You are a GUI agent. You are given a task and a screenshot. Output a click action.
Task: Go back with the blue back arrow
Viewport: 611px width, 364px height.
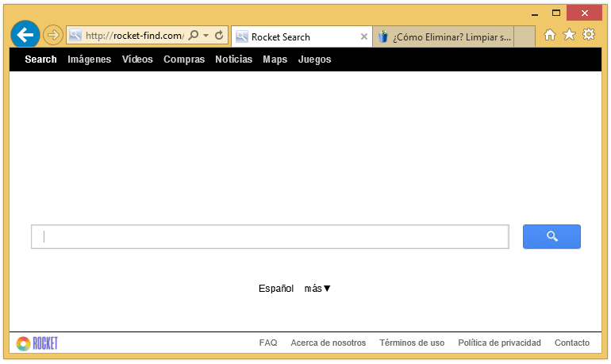tap(25, 35)
